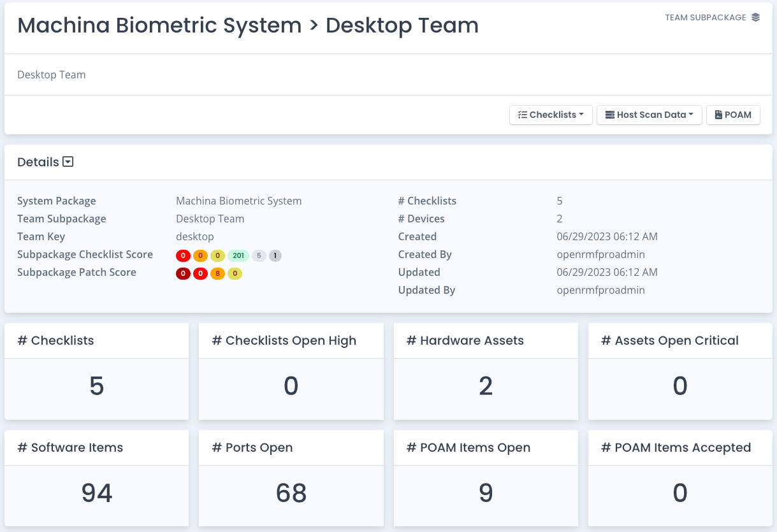777x532 pixels.
Task: Click the Updated date 06/29/2023 06:12 AM
Action: tap(607, 272)
